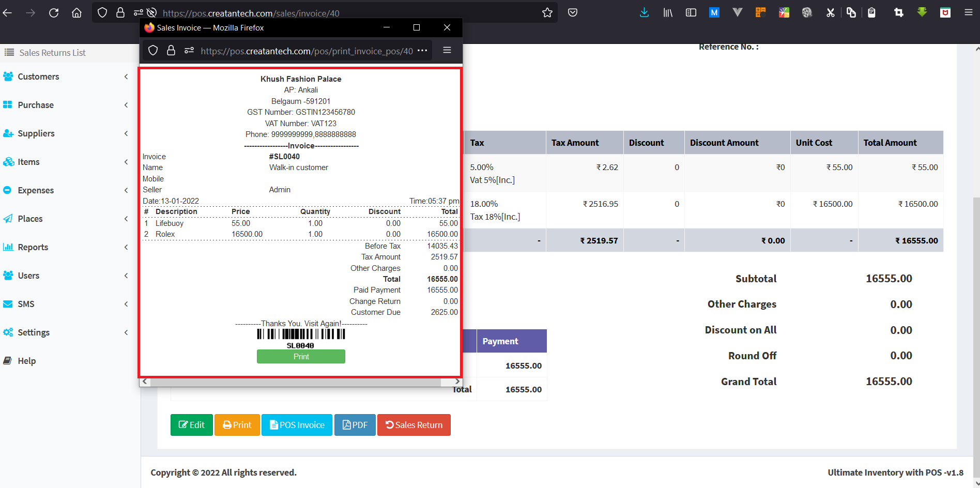Expand the Reports submenu chevron
The height and width of the screenshot is (488, 980).
(x=126, y=247)
